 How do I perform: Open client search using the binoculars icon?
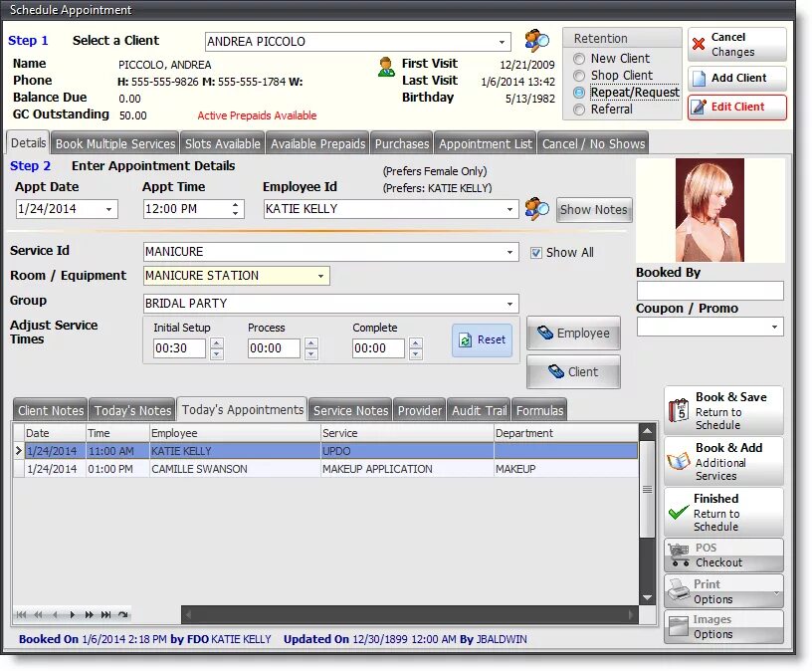[x=536, y=42]
